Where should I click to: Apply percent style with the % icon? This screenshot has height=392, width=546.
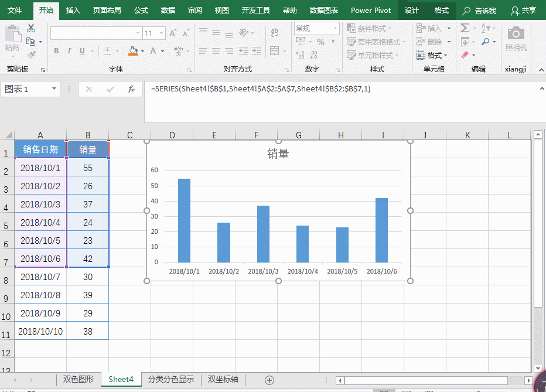320,42
